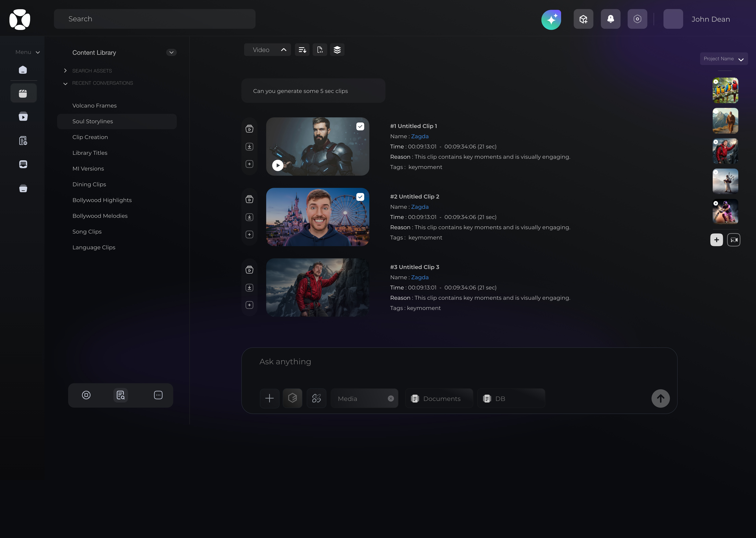This screenshot has height=538, width=756.
Task: Click the AI sparkle assistant icon
Action: [x=551, y=19]
